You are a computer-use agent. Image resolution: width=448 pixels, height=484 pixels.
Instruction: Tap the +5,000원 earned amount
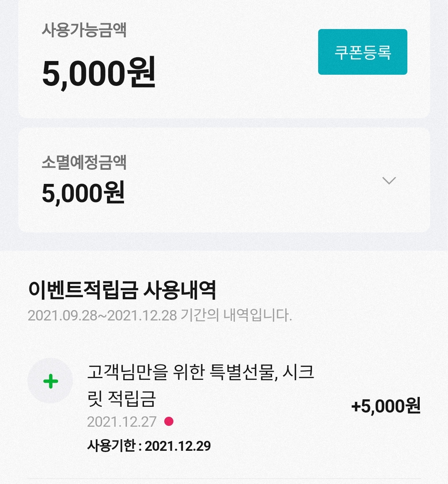tap(386, 406)
